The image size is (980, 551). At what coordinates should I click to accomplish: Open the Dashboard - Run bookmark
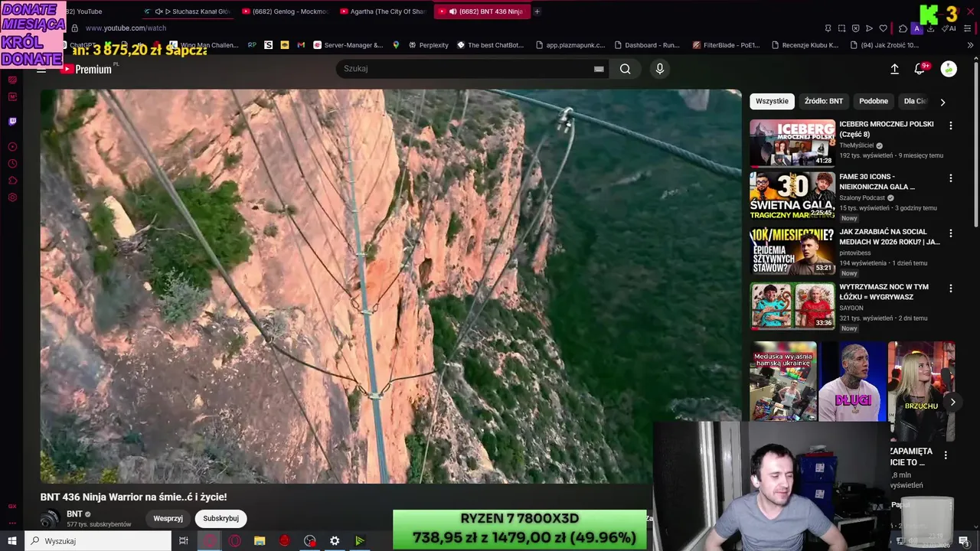click(x=646, y=45)
